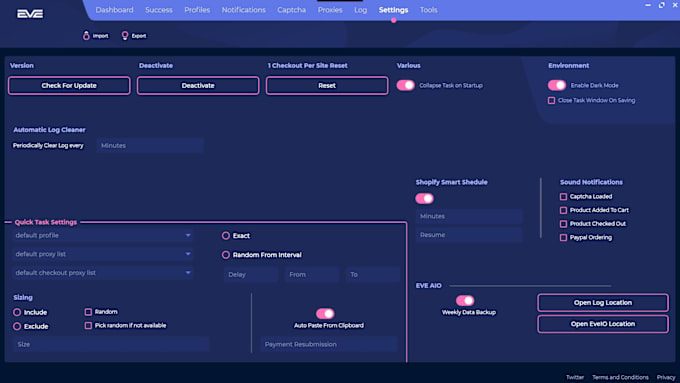Select the Settings tab
Image resolution: width=680 pixels, height=383 pixels.
[393, 10]
